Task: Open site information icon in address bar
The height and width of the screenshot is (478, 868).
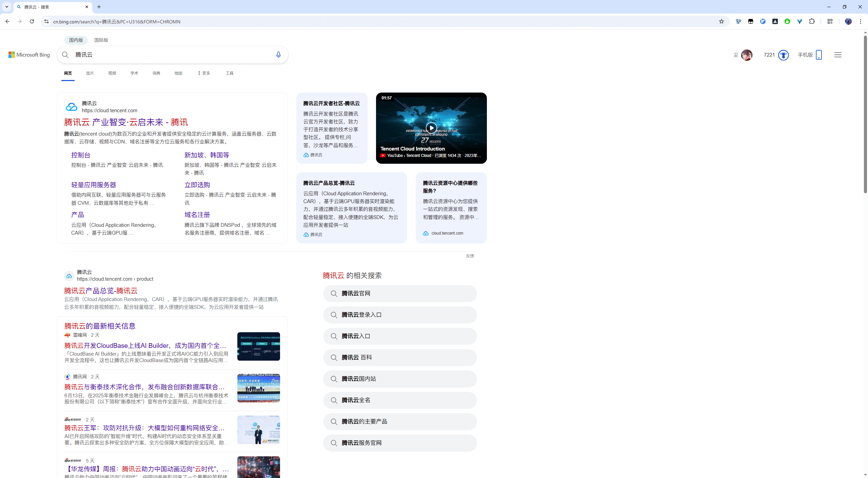Action: coord(46,21)
